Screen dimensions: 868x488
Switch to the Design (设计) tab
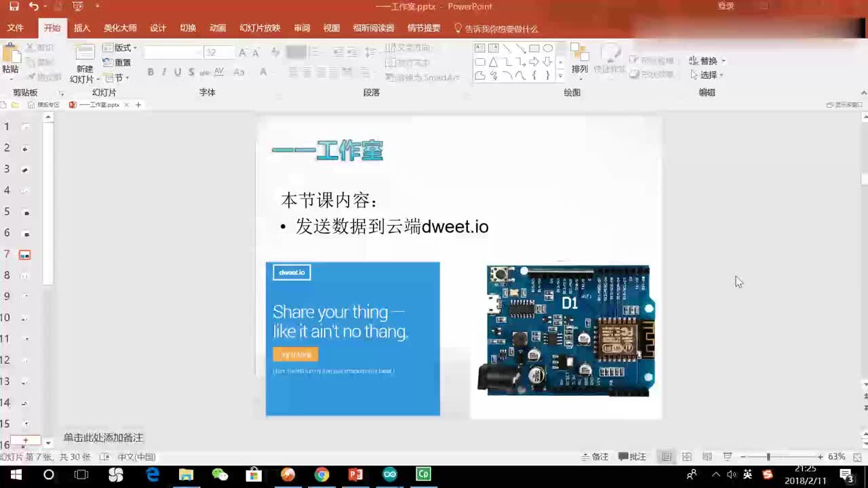click(158, 28)
